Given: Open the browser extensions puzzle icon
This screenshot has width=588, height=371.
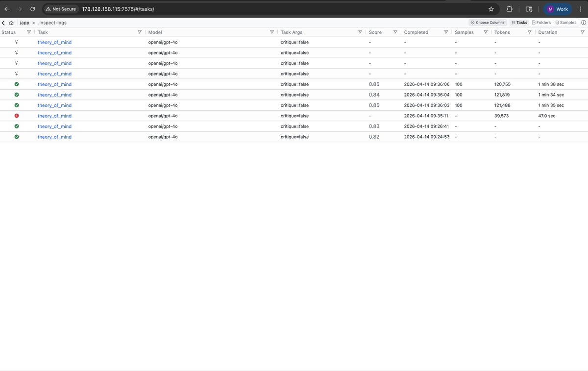Looking at the screenshot, I should pos(510,9).
